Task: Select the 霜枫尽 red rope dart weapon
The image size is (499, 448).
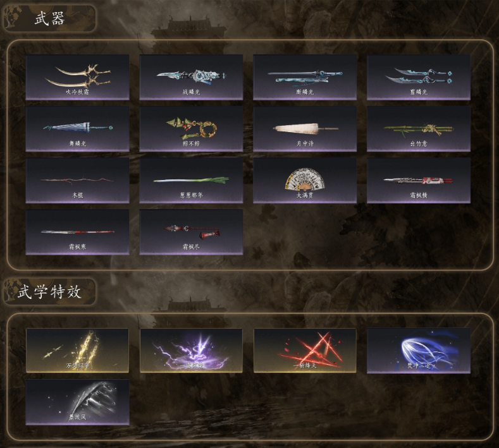Action: click(x=191, y=232)
